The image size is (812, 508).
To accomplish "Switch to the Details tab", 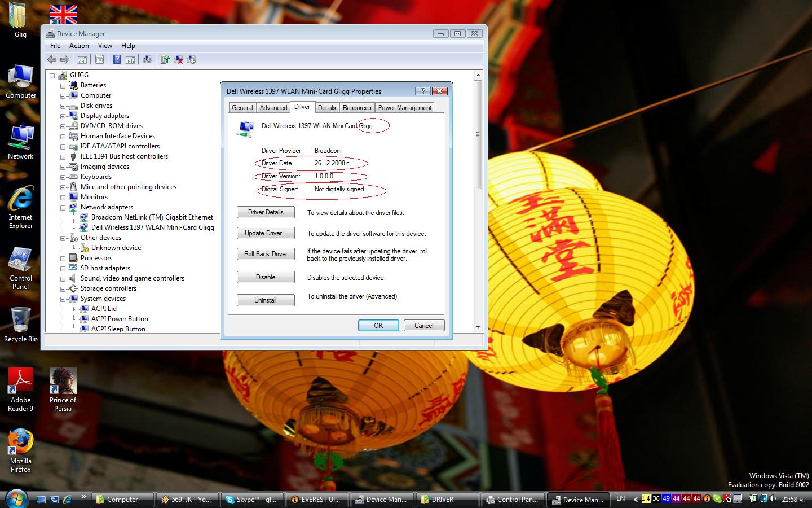I will point(326,108).
